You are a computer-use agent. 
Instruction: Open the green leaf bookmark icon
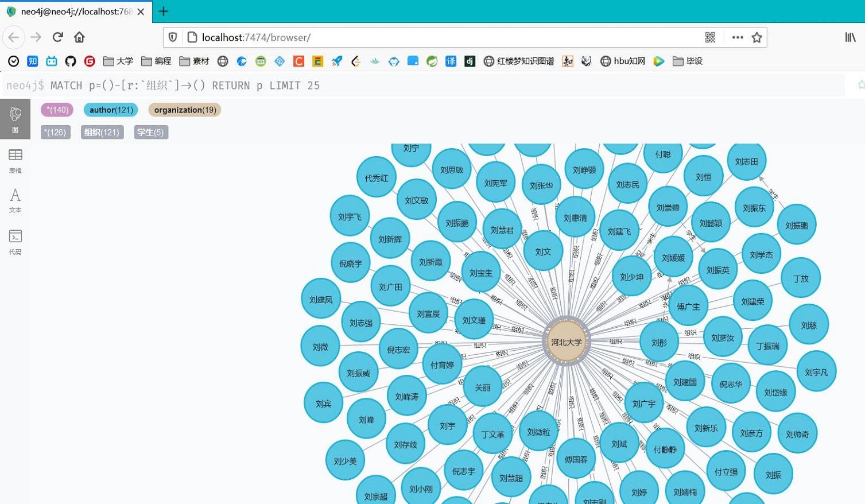coord(432,61)
